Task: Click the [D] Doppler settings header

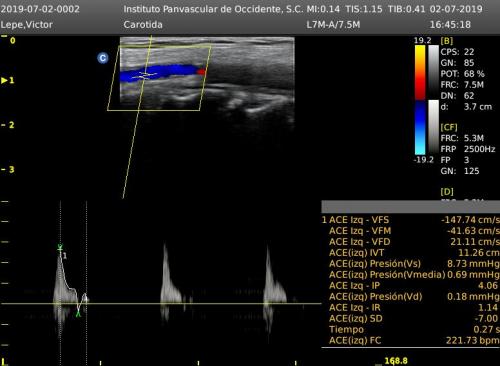Action: 447,192
